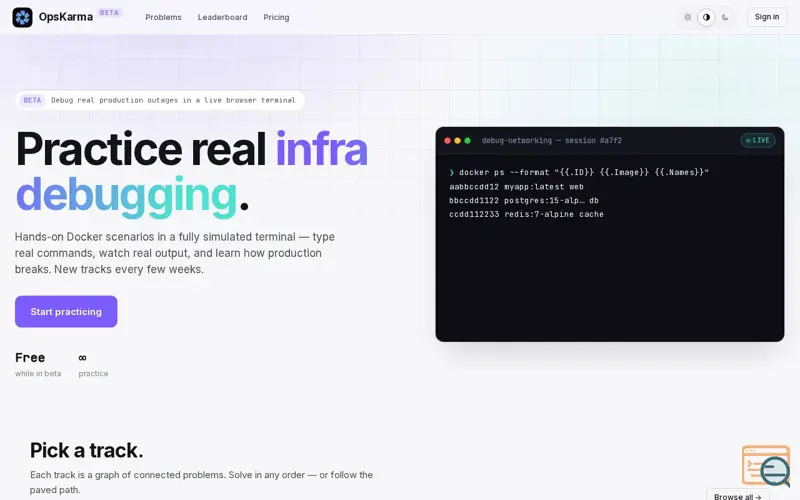Click the Sign in button
800x500 pixels.
pos(767,17)
